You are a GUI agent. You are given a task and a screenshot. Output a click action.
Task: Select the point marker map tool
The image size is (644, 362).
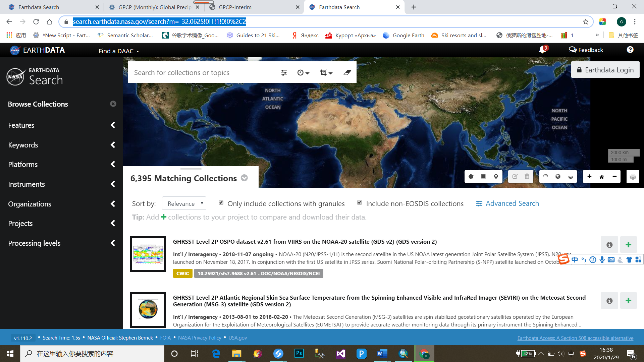click(496, 177)
